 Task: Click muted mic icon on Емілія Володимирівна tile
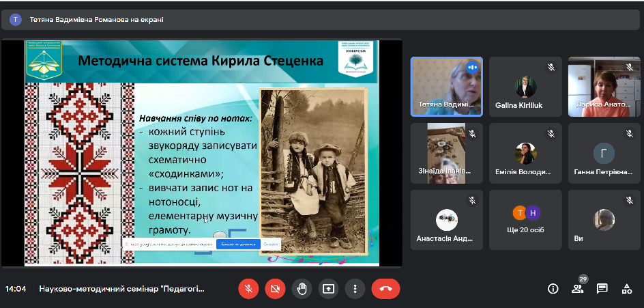[x=551, y=134]
